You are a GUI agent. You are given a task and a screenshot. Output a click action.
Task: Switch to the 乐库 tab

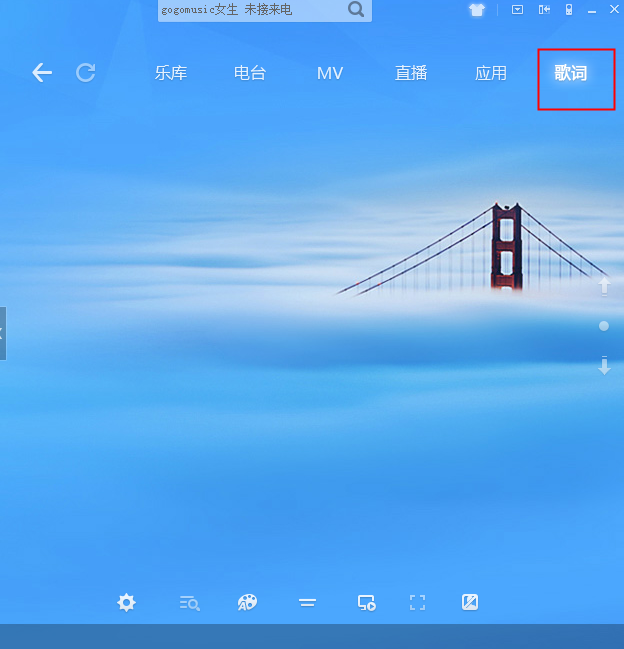170,73
